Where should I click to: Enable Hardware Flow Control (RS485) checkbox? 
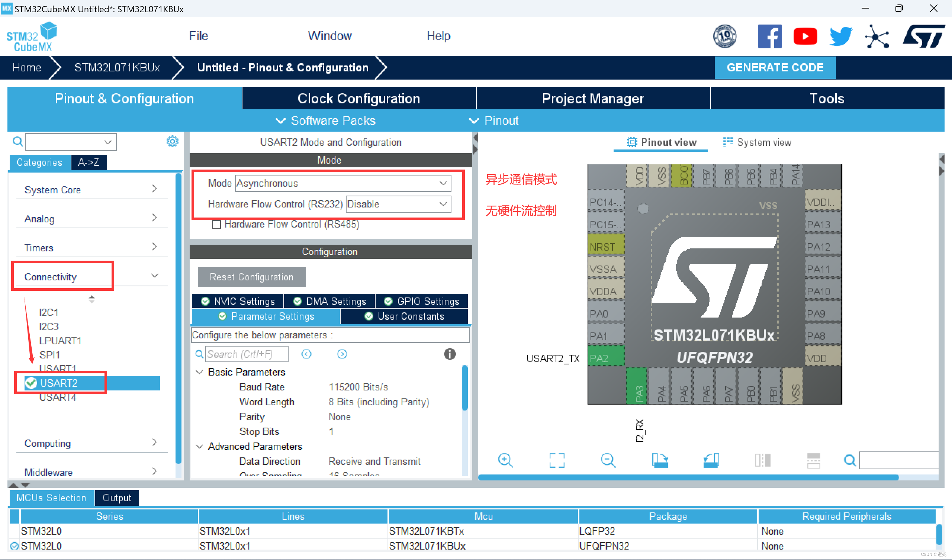pos(216,225)
